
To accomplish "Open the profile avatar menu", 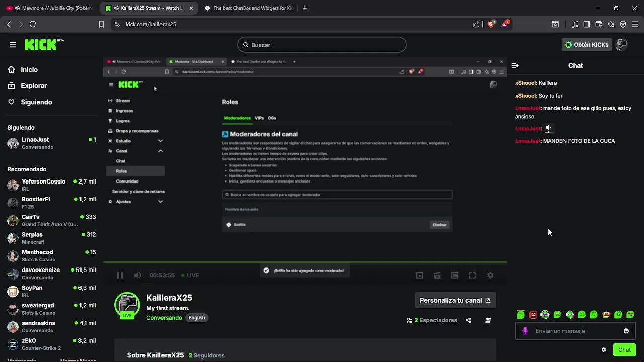I will coord(622,45).
